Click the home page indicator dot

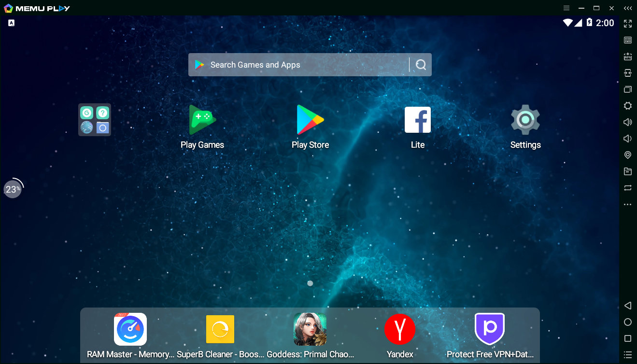click(310, 283)
